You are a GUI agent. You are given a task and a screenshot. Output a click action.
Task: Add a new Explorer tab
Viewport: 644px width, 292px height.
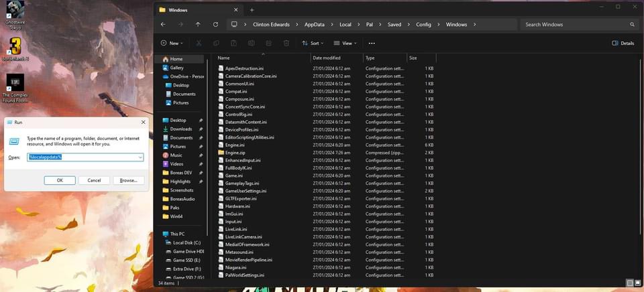[252, 10]
